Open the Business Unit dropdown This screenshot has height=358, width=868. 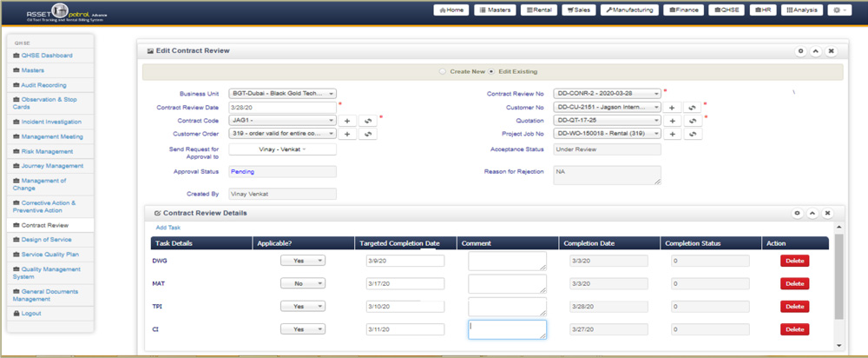tap(282, 93)
